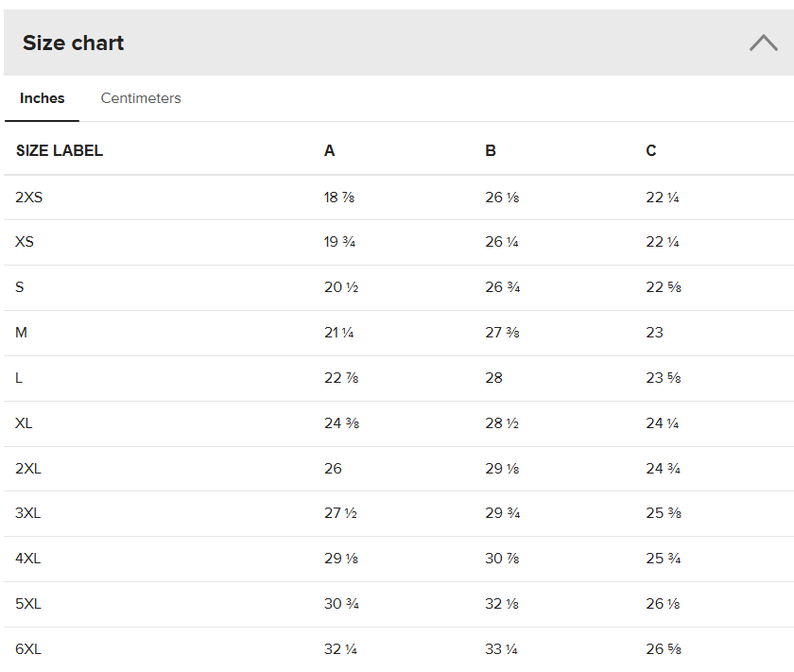Click the column B header
The image size is (794, 672).
[491, 151]
